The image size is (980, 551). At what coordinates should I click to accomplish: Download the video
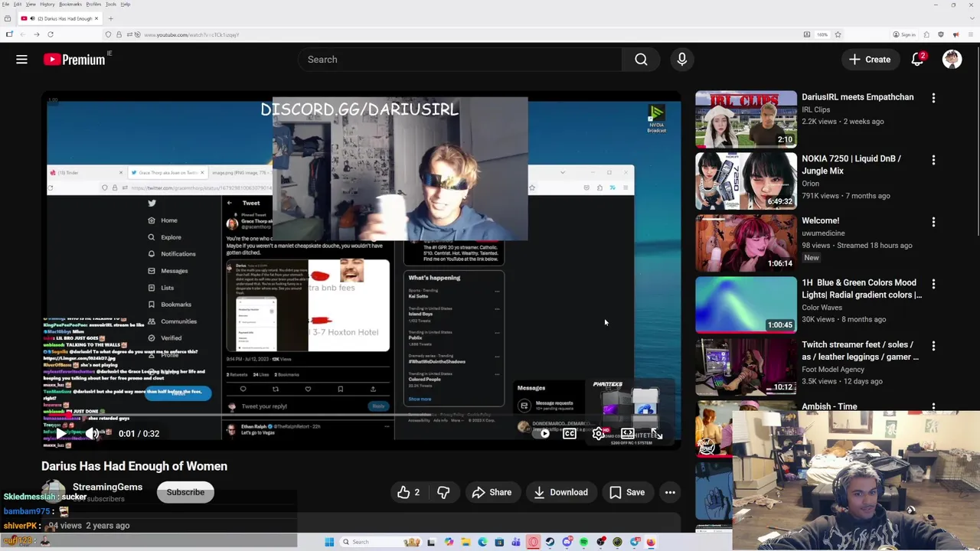tap(560, 492)
